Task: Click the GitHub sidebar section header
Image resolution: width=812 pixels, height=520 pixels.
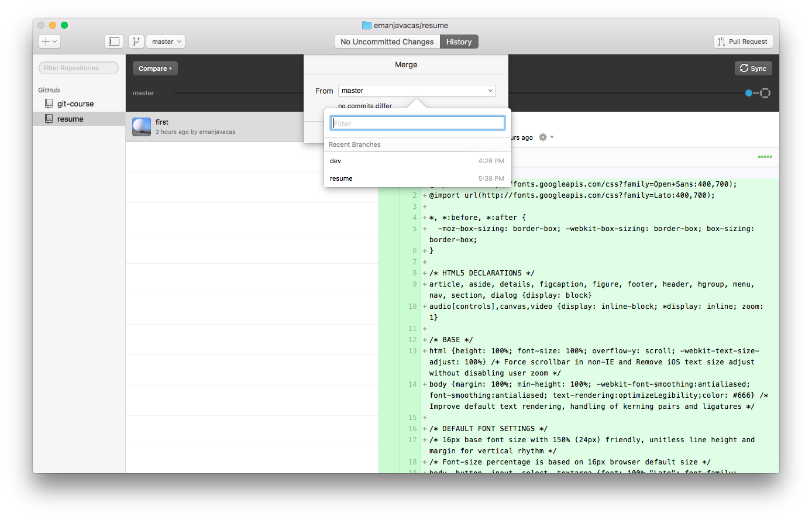Action: [49, 90]
